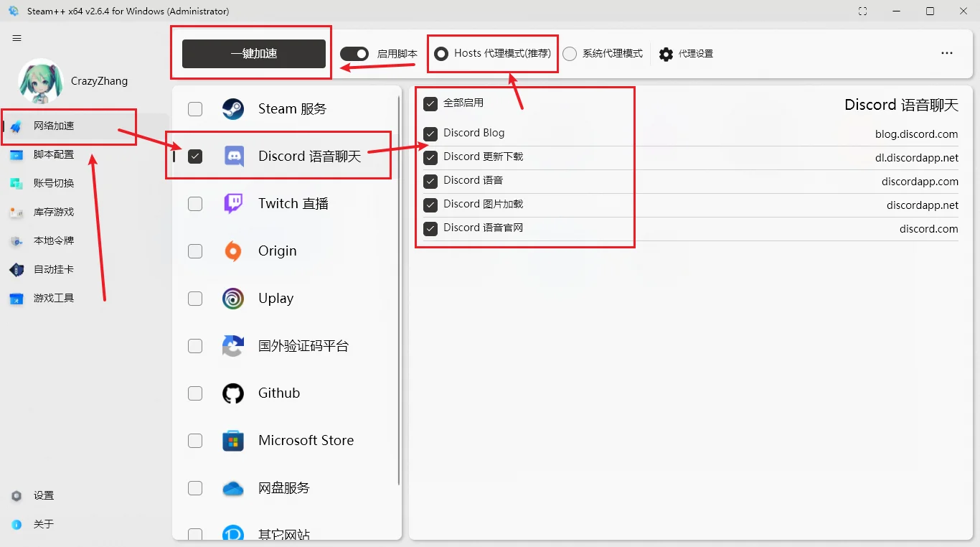The height and width of the screenshot is (547, 980).
Task: Click the Discord logo icon
Action: click(x=233, y=156)
